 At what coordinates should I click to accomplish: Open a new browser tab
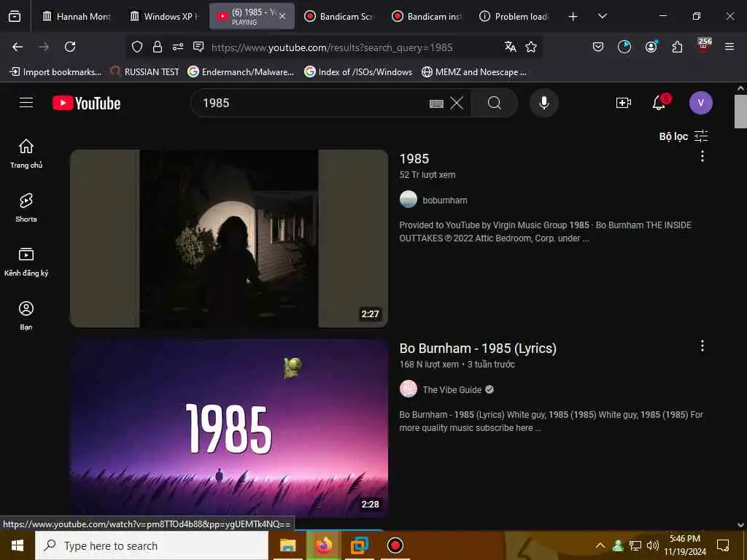(x=573, y=17)
